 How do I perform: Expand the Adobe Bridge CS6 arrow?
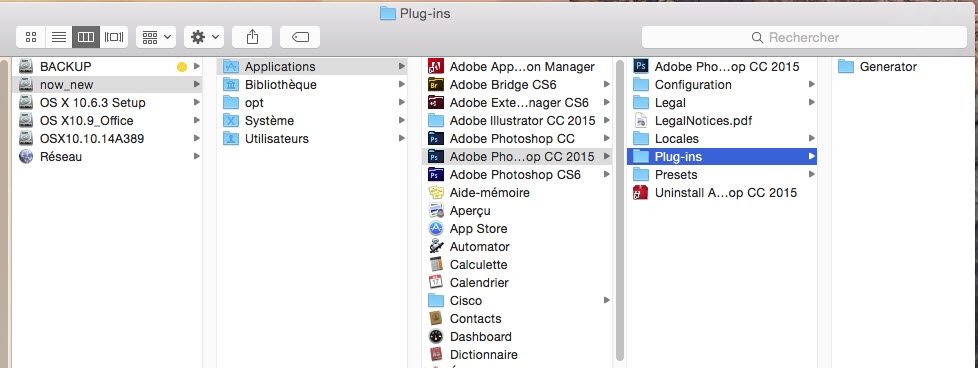(x=606, y=84)
